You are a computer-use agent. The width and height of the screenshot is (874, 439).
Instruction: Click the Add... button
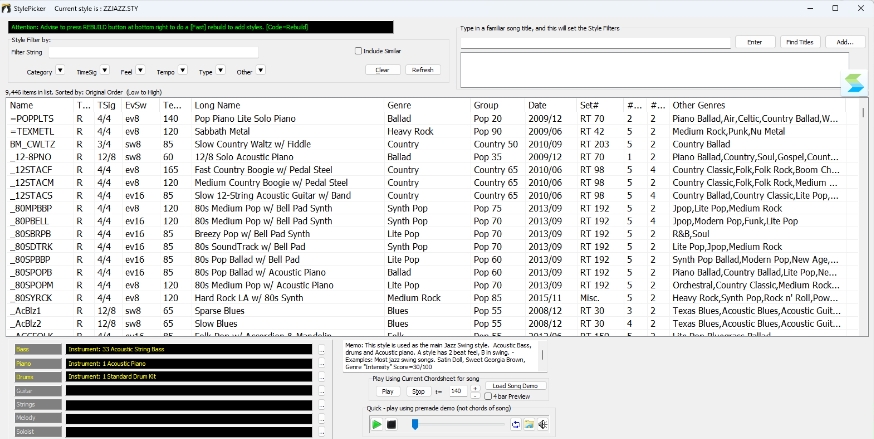pos(845,42)
